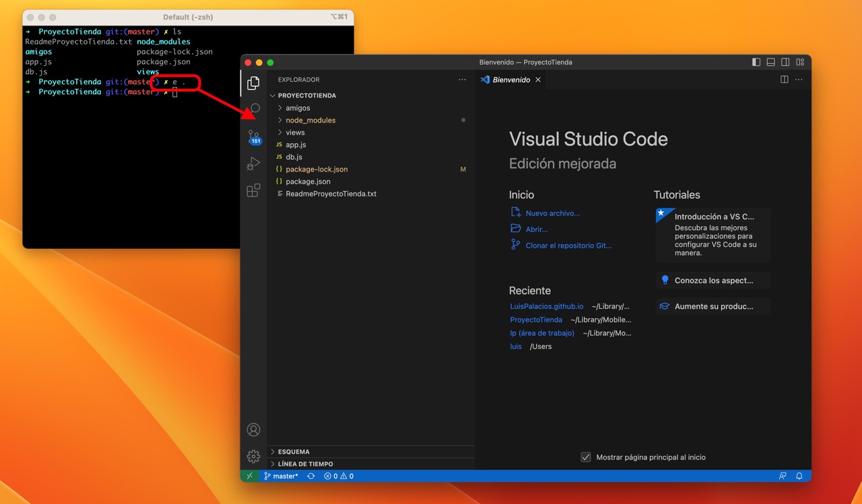Open recent LuisPalacios.github.io

coord(547,306)
